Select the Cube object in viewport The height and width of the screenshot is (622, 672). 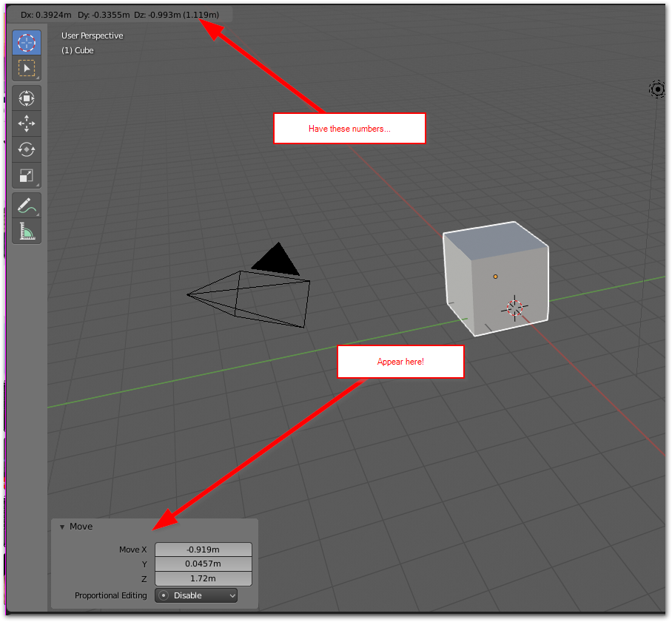click(x=496, y=278)
